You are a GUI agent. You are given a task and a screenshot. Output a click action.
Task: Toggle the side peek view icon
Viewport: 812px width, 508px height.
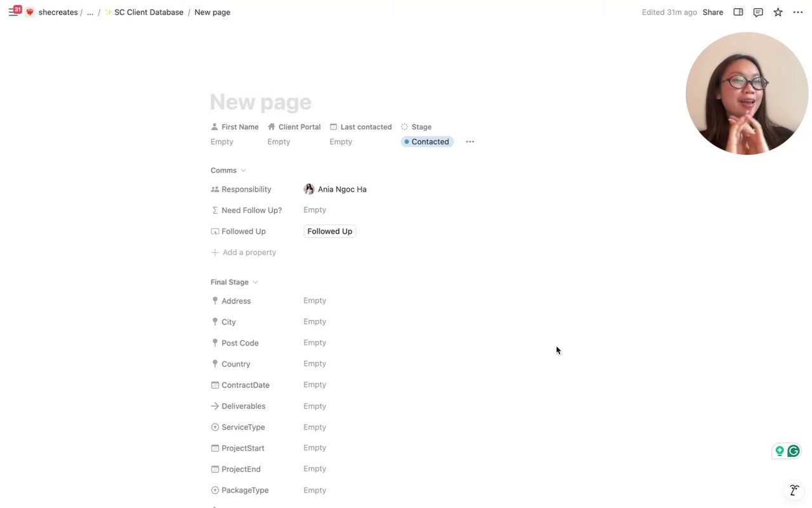[x=738, y=12]
